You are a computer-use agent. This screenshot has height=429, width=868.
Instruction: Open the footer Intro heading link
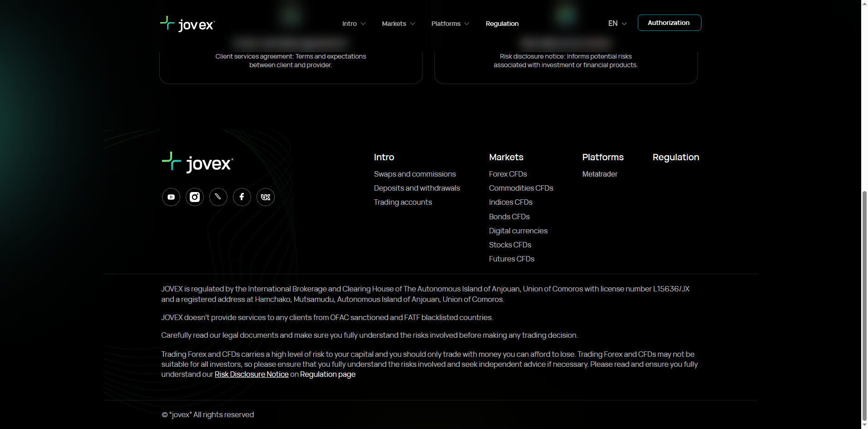tap(384, 157)
